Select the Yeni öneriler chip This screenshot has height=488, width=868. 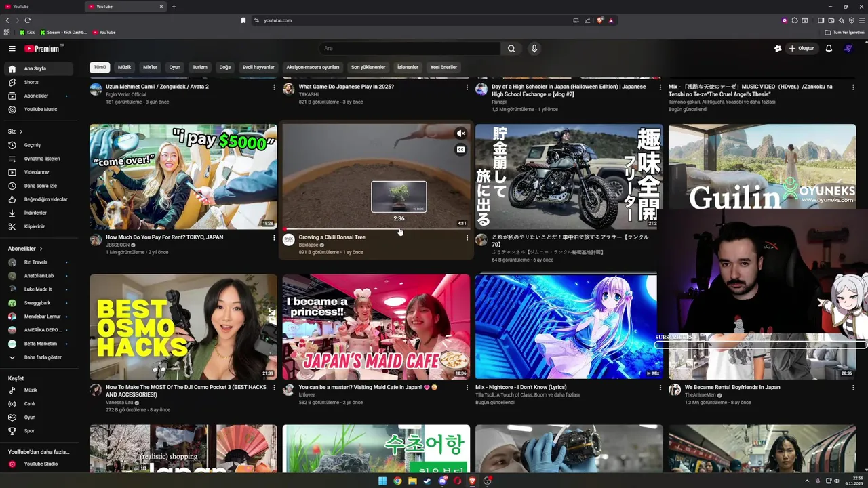(x=443, y=67)
